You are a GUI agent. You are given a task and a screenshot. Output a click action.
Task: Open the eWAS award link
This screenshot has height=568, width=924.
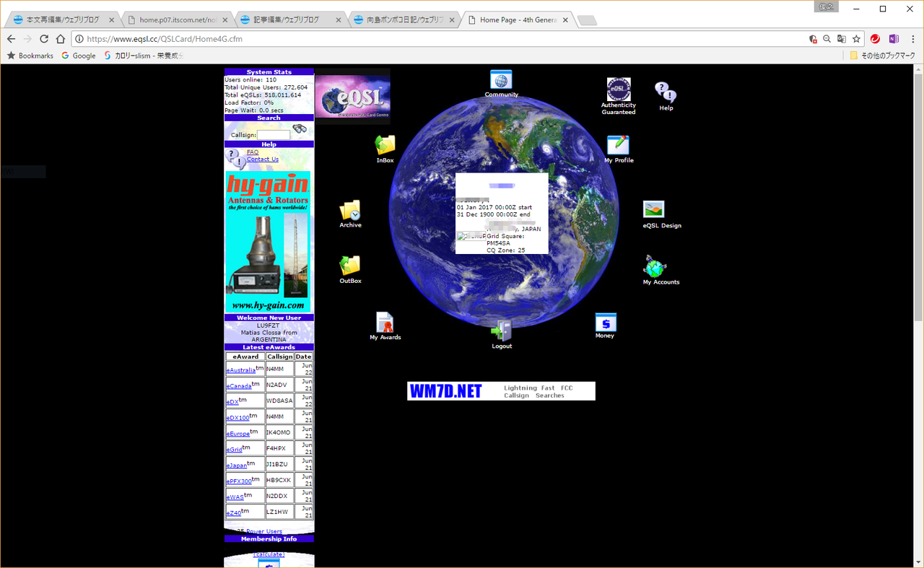(x=235, y=497)
